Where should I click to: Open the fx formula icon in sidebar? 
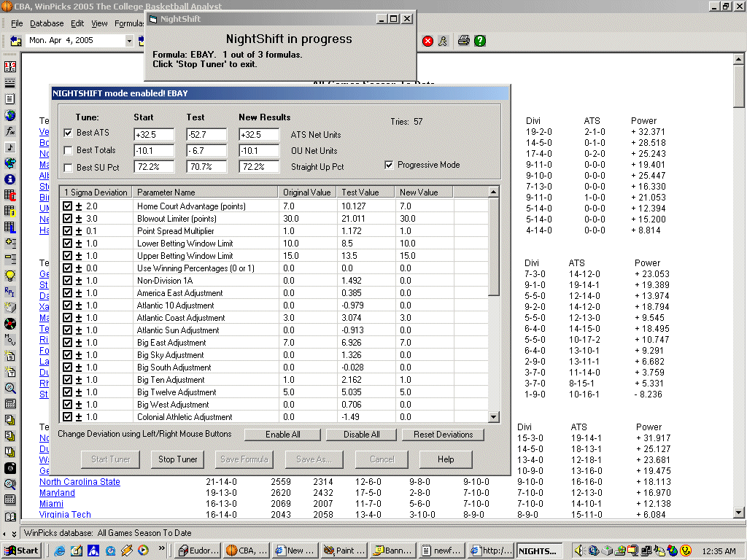pyautogui.click(x=10, y=131)
